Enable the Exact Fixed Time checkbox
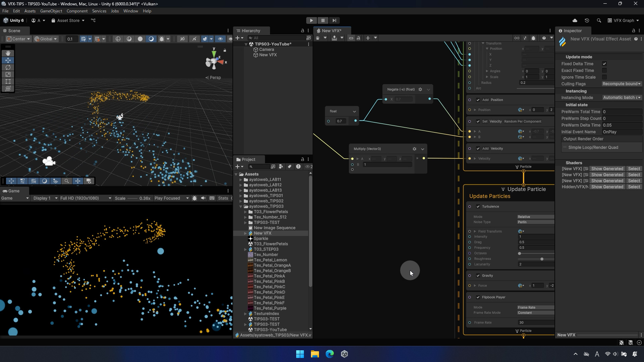 604,70
